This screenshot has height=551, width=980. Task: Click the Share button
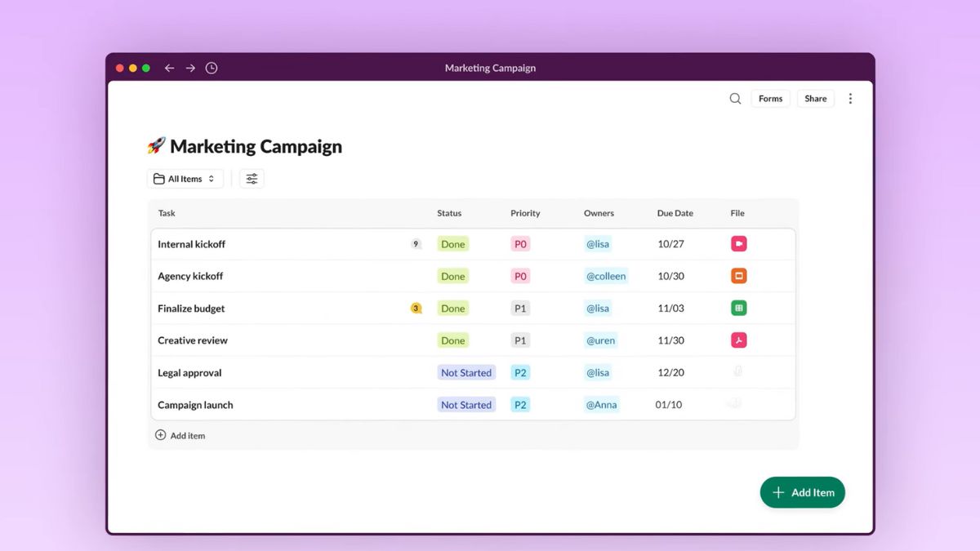pyautogui.click(x=815, y=98)
